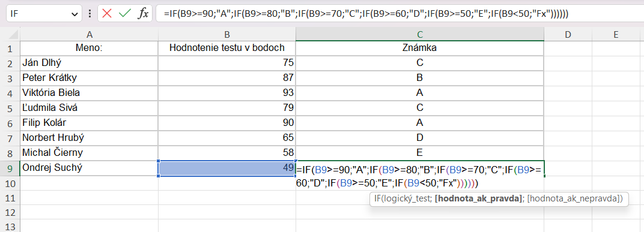The width and height of the screenshot is (644, 232).
Task: Select row 1 header
Action: (10, 49)
